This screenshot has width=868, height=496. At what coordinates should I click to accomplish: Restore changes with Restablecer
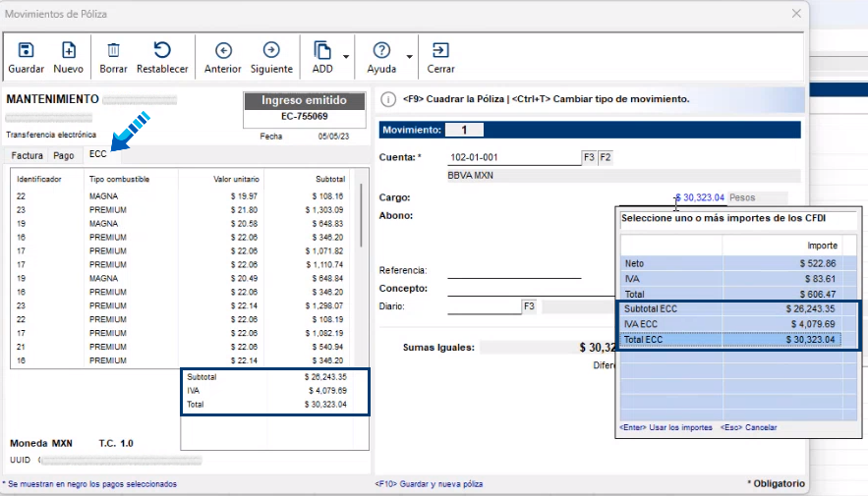162,57
